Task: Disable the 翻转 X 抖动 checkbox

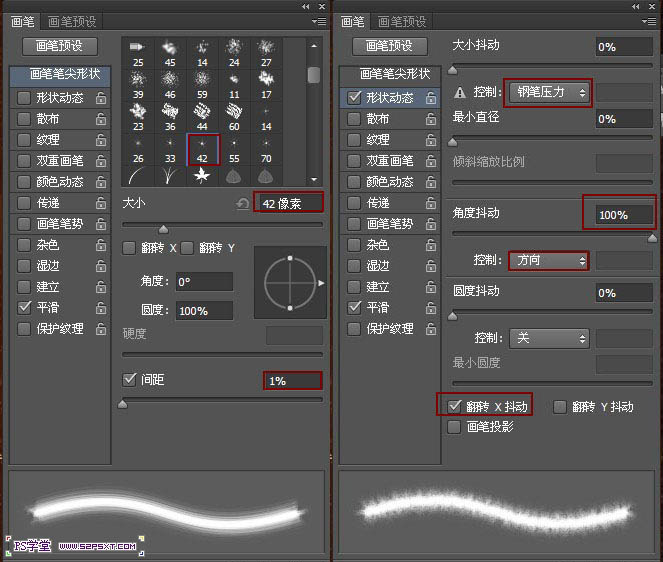Action: pyautogui.click(x=454, y=407)
